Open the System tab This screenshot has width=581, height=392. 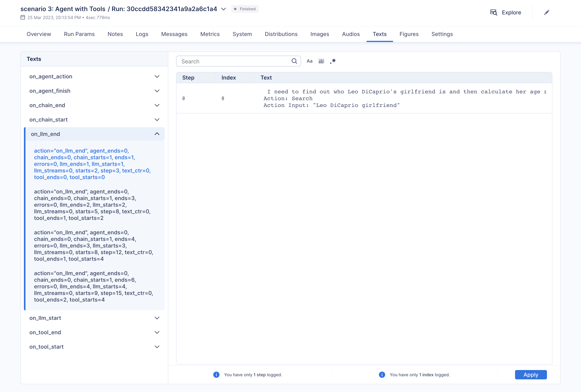click(x=242, y=34)
